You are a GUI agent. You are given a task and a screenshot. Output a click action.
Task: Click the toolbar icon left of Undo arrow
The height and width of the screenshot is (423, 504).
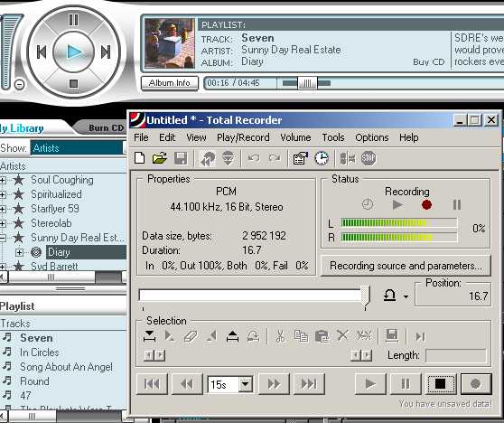click(x=228, y=158)
